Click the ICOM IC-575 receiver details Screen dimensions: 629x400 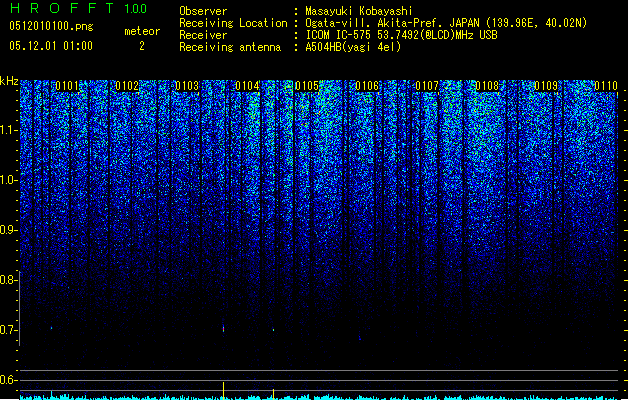(402, 35)
